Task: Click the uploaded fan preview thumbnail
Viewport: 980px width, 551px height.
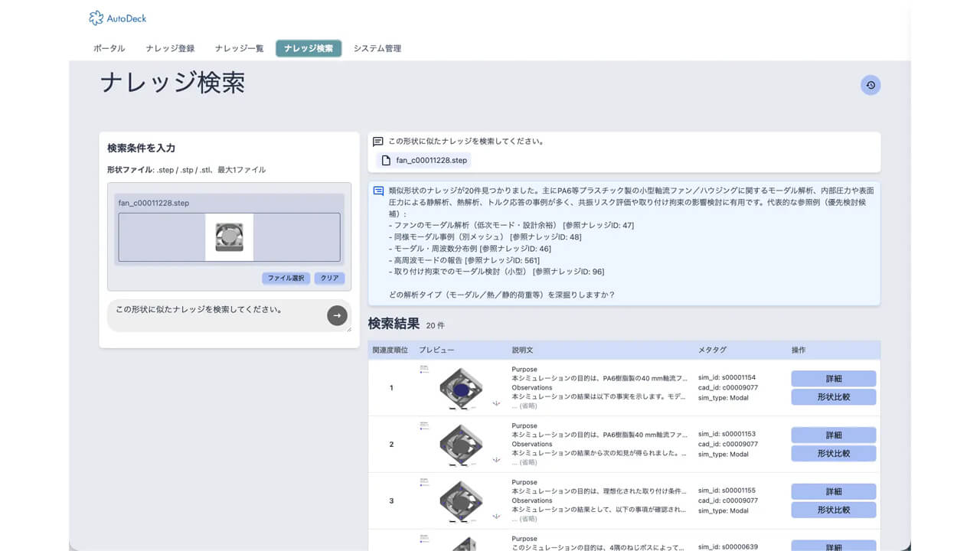Action: (x=230, y=236)
